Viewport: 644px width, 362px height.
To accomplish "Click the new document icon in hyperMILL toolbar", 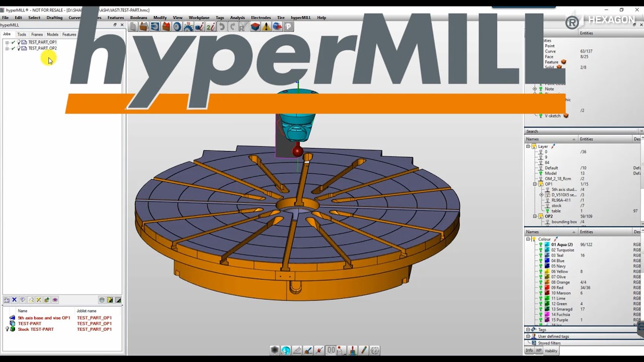I will click(x=133, y=27).
